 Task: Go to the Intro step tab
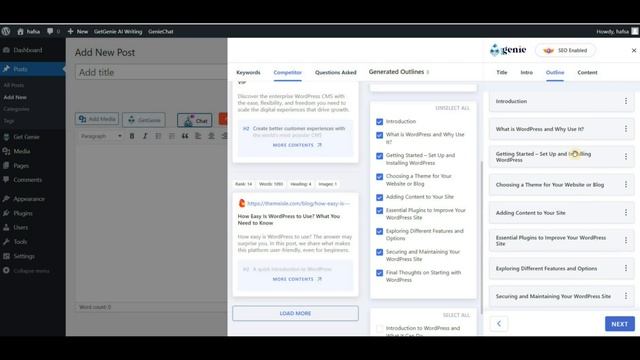(527, 72)
